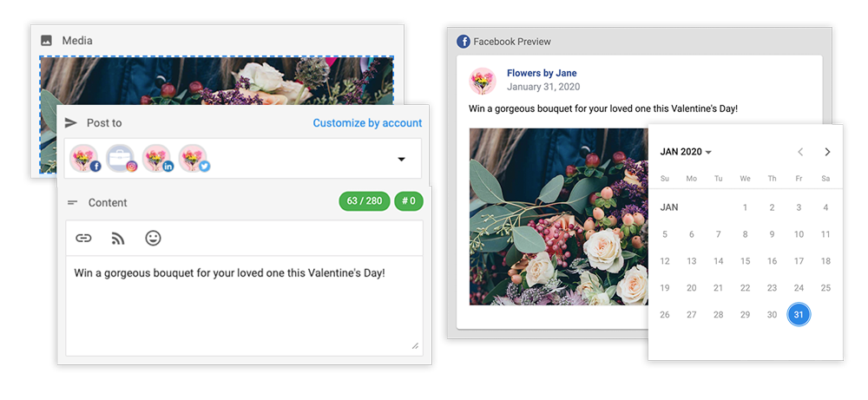Click the insert link icon
Image resolution: width=868 pixels, height=400 pixels.
tap(83, 238)
